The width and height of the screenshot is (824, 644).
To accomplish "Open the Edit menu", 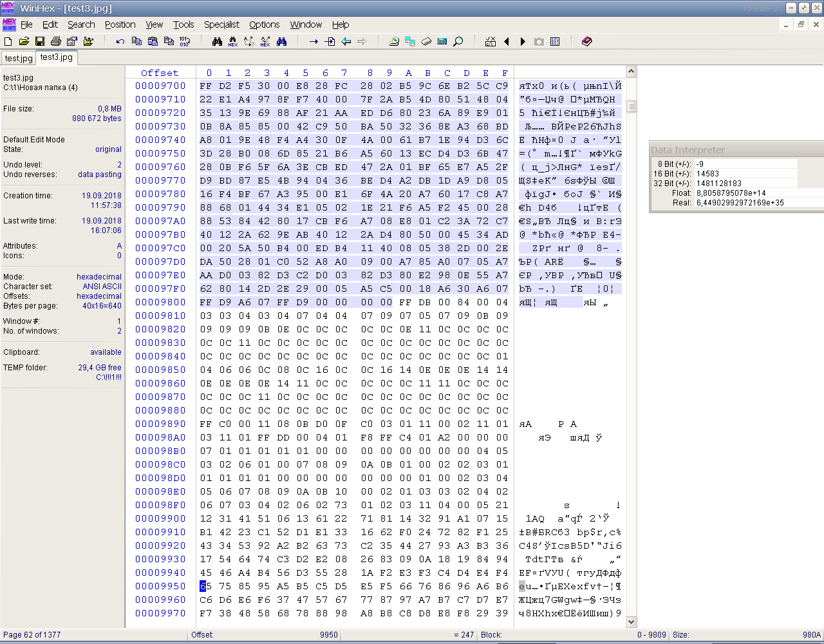I will coord(50,24).
